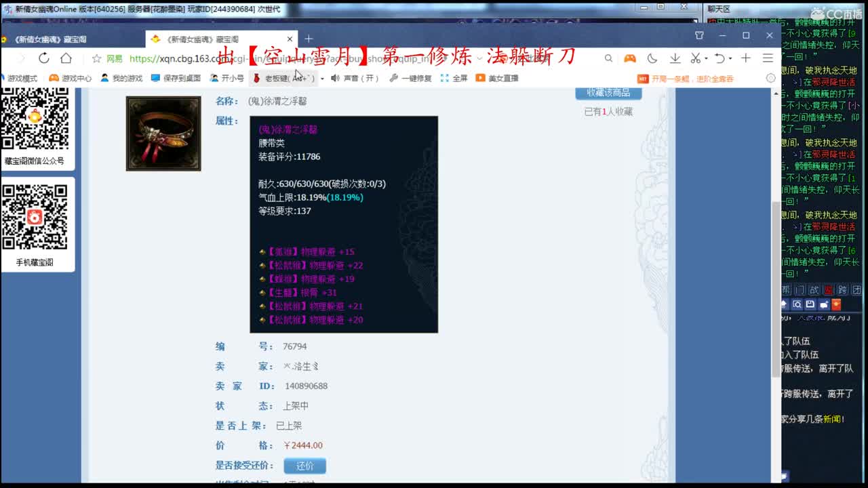Click the undo closed tab arrow
This screenshot has width=868, height=488.
(x=719, y=58)
